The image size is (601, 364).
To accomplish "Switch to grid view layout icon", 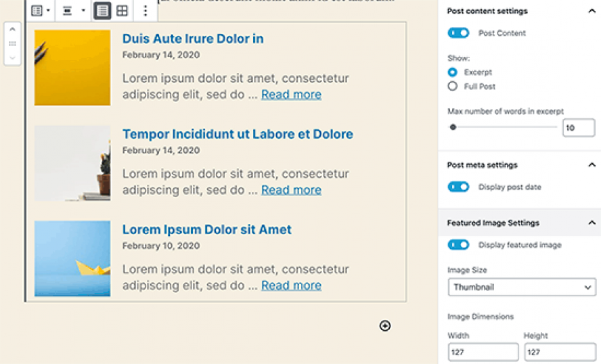I will [123, 11].
